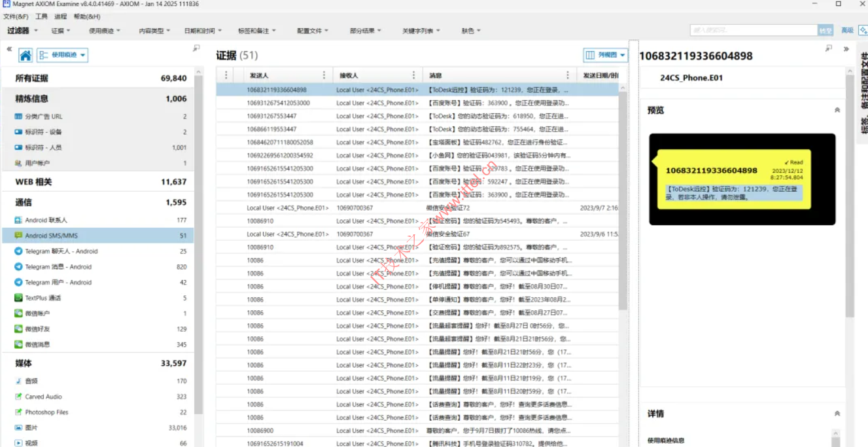
Task: Collapse the 预览 preview section
Action: [x=837, y=111]
